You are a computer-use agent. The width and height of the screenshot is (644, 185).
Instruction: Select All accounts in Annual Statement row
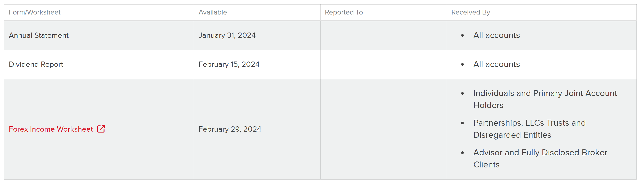coord(497,35)
